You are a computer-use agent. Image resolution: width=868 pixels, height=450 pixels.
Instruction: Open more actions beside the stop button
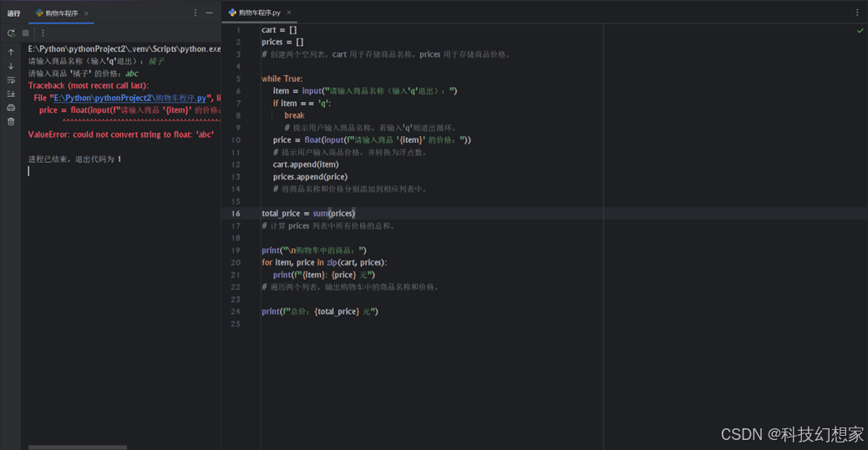pos(43,33)
